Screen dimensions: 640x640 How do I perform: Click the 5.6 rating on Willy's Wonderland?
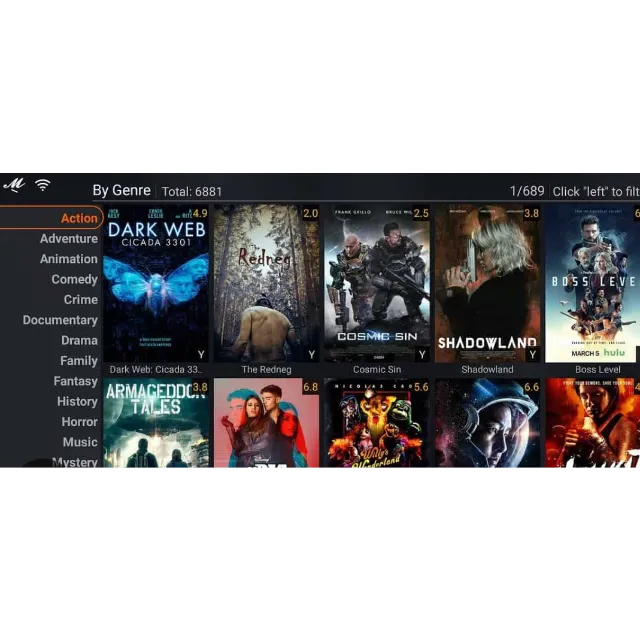coord(421,387)
